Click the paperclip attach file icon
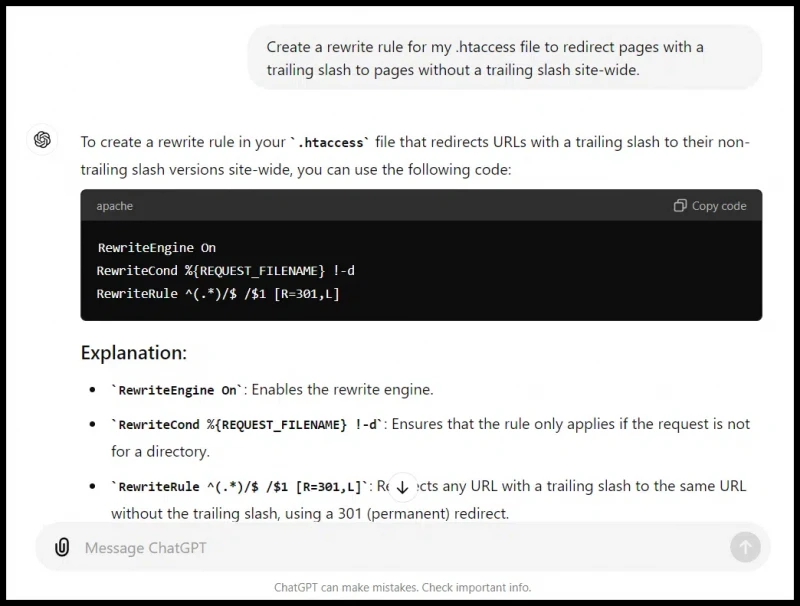800x606 pixels. coord(62,547)
